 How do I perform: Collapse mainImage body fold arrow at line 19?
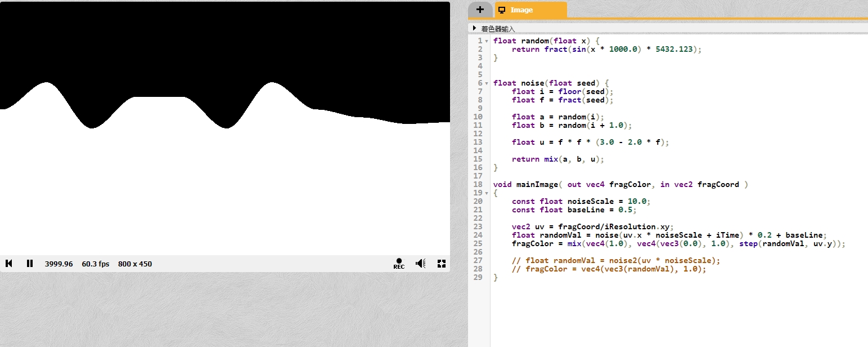click(x=487, y=193)
